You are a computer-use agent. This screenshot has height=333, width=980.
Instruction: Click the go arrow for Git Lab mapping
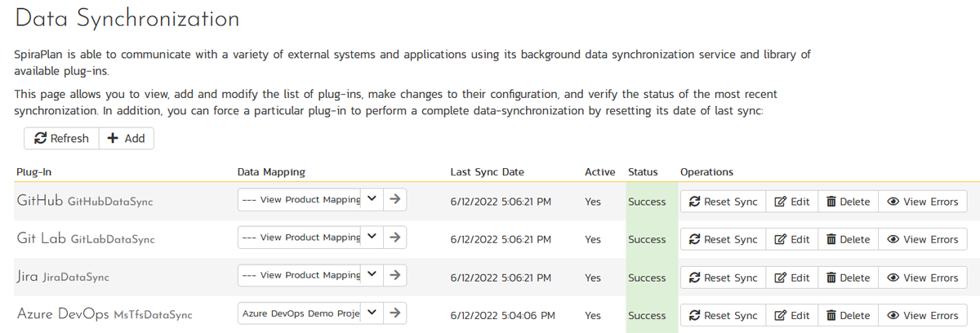tap(394, 238)
